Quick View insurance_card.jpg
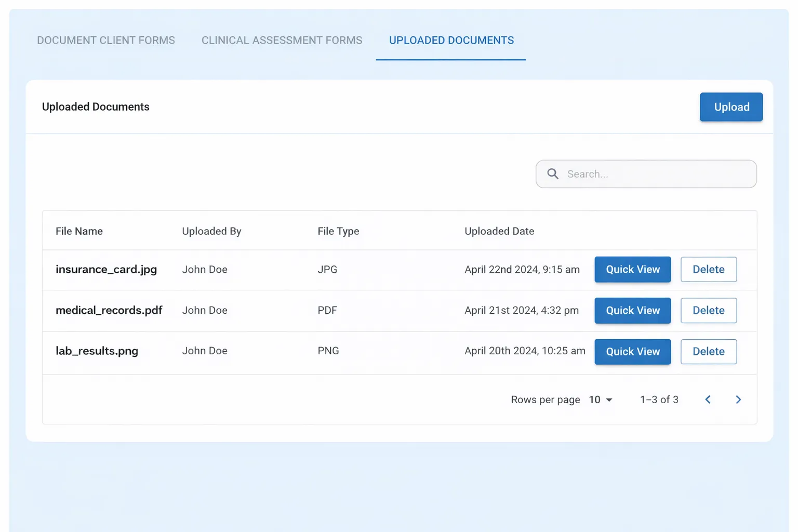 tap(633, 270)
